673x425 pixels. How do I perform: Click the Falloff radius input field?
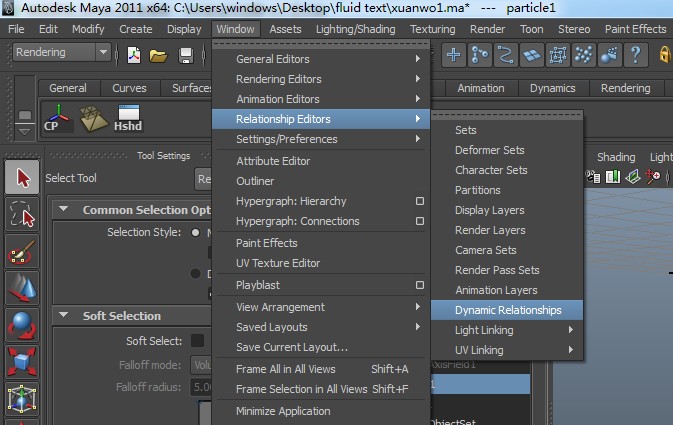201,387
